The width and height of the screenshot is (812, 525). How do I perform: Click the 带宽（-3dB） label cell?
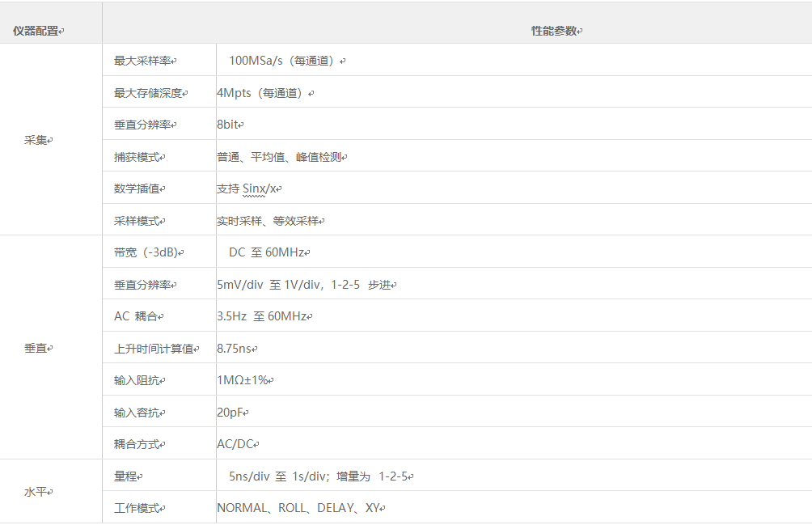147,252
